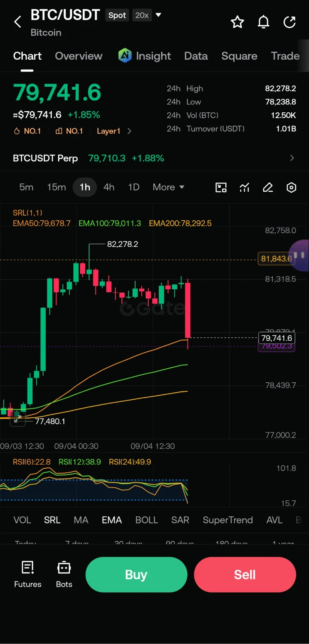
Task: Tap the RSI(12):38.9 label
Action: point(80,462)
